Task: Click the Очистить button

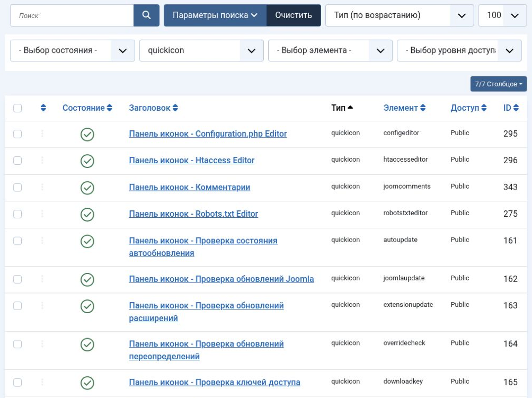Action: (294, 15)
